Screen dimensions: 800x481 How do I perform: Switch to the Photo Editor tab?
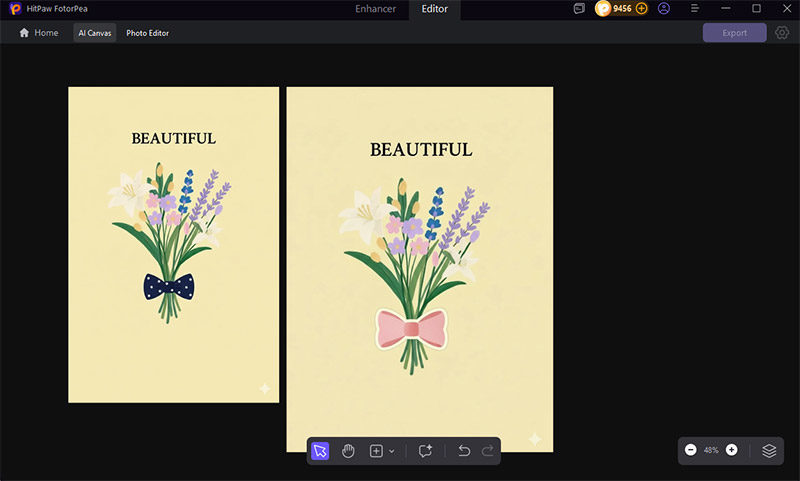tap(147, 33)
